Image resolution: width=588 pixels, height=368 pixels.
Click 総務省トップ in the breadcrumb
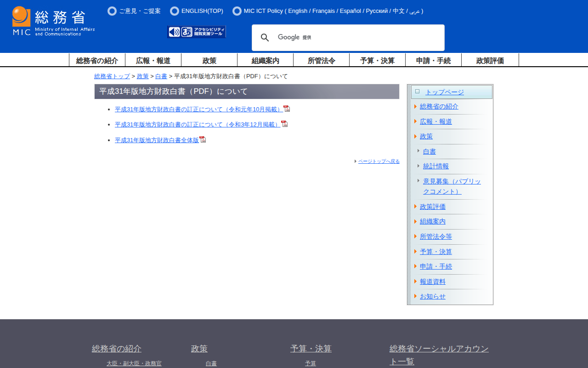(x=112, y=76)
